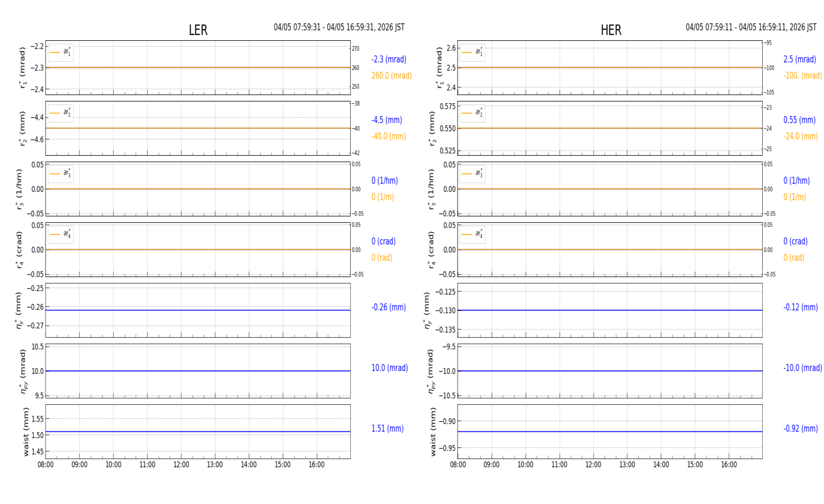Image resolution: width=824 pixels, height=504 pixels.
Task: Click the ∂r3* legend in LER
Action: pos(61,174)
